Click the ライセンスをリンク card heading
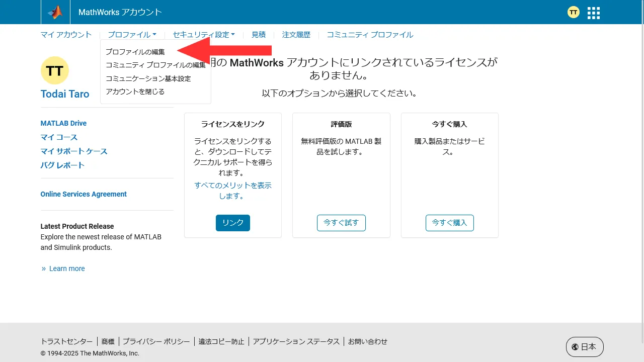Image resolution: width=644 pixels, height=362 pixels. point(233,124)
